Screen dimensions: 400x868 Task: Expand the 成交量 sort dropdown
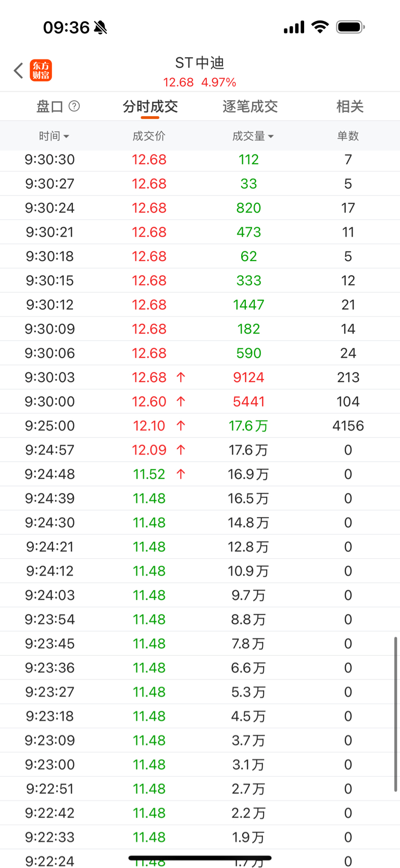(x=253, y=136)
